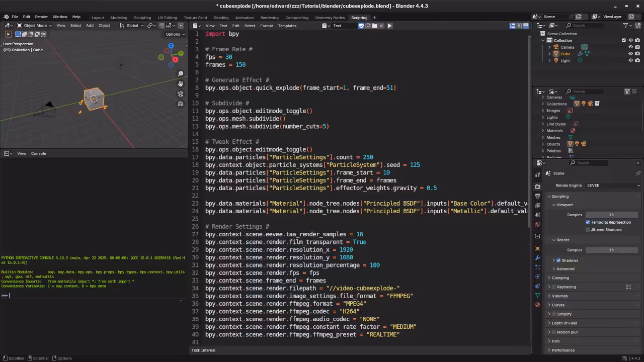Add a new collection in the outliner

click(x=637, y=25)
